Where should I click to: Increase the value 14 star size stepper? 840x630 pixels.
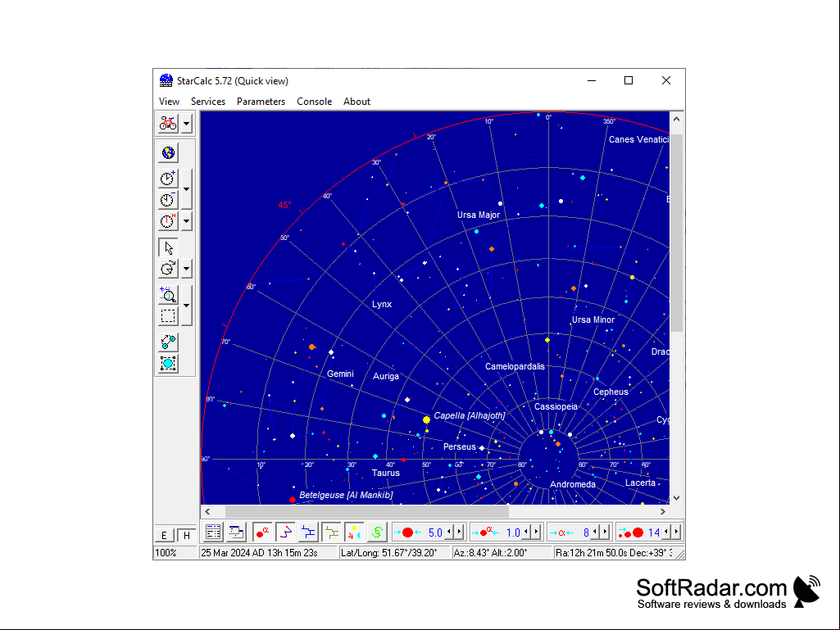(676, 532)
